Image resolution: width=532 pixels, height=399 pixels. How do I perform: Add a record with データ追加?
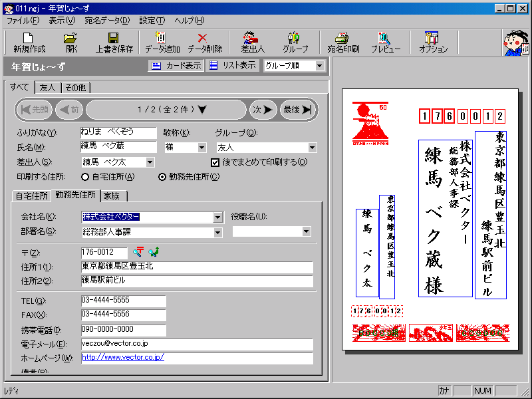click(162, 43)
